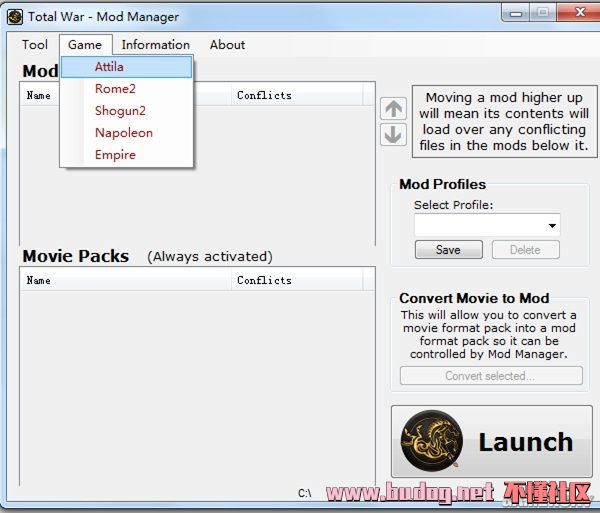Move selected mod down with arrow
This screenshot has width=600, height=513.
[393, 134]
